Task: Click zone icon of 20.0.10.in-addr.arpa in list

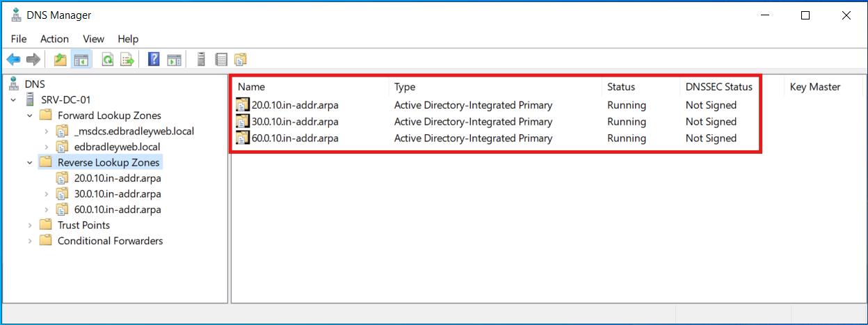Action: point(242,106)
